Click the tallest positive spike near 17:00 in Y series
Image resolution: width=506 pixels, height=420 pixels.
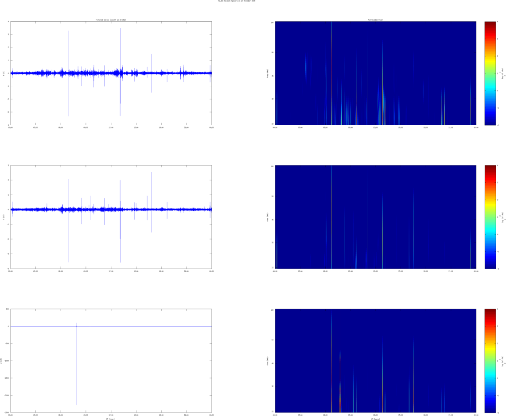(x=152, y=190)
